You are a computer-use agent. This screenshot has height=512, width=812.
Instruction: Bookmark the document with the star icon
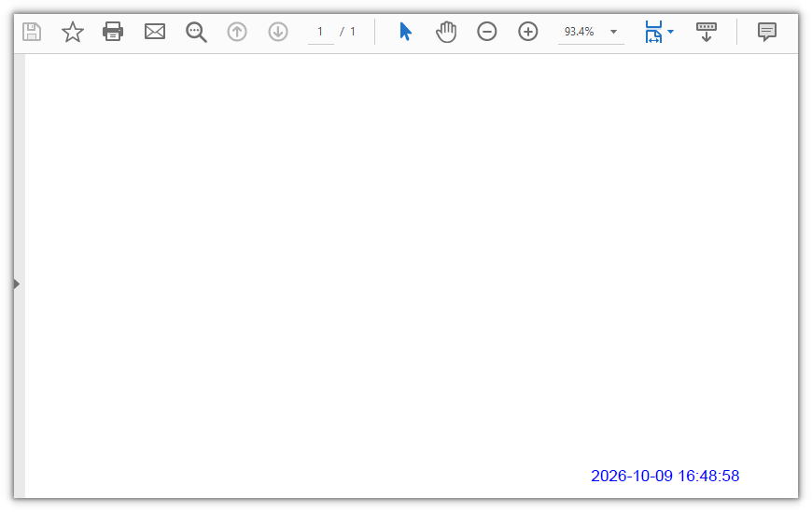click(73, 32)
